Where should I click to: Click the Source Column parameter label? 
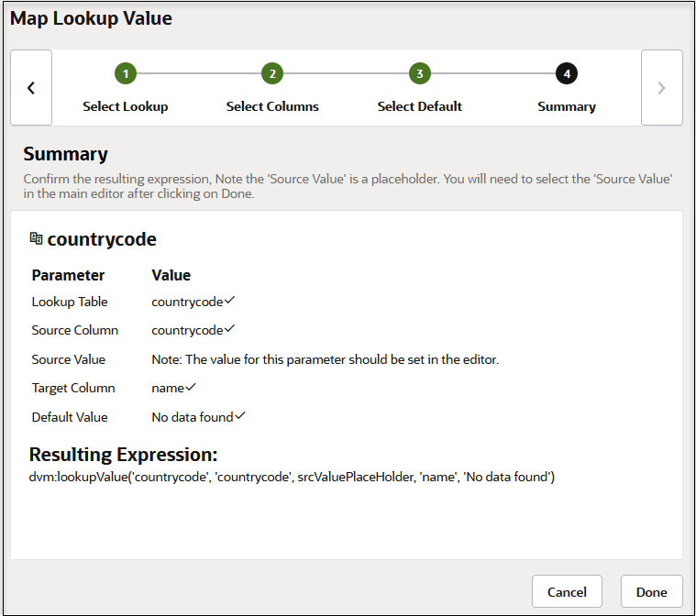(75, 330)
